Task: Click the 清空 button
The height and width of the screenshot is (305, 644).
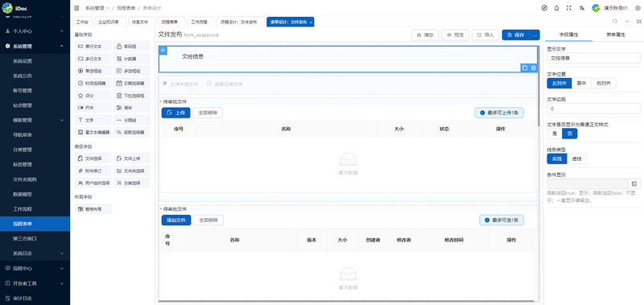Action: coord(425,35)
